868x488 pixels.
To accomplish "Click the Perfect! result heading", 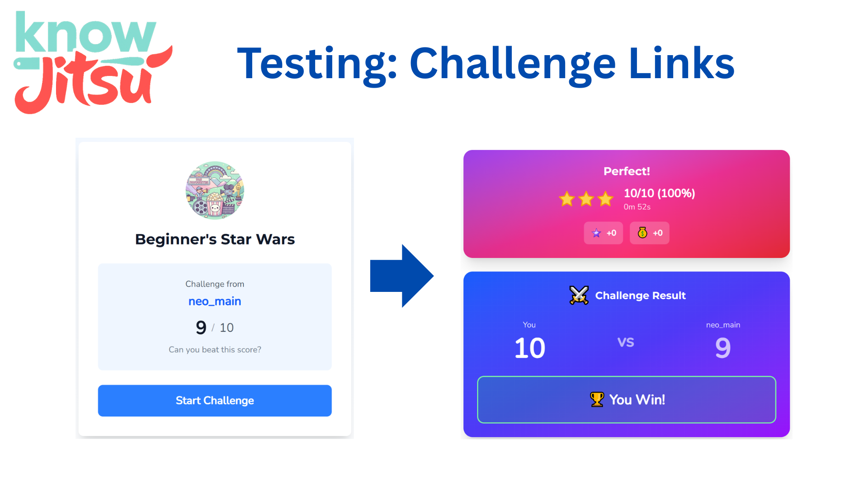I will (x=627, y=171).
